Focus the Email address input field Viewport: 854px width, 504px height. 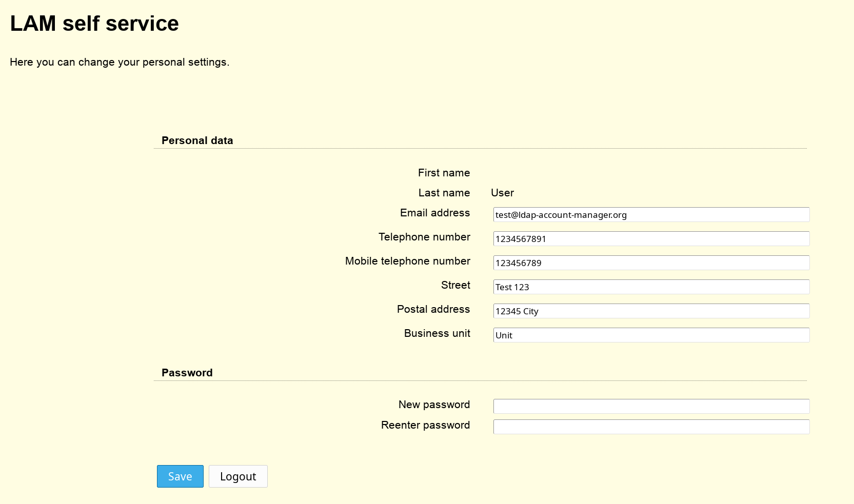coord(651,215)
